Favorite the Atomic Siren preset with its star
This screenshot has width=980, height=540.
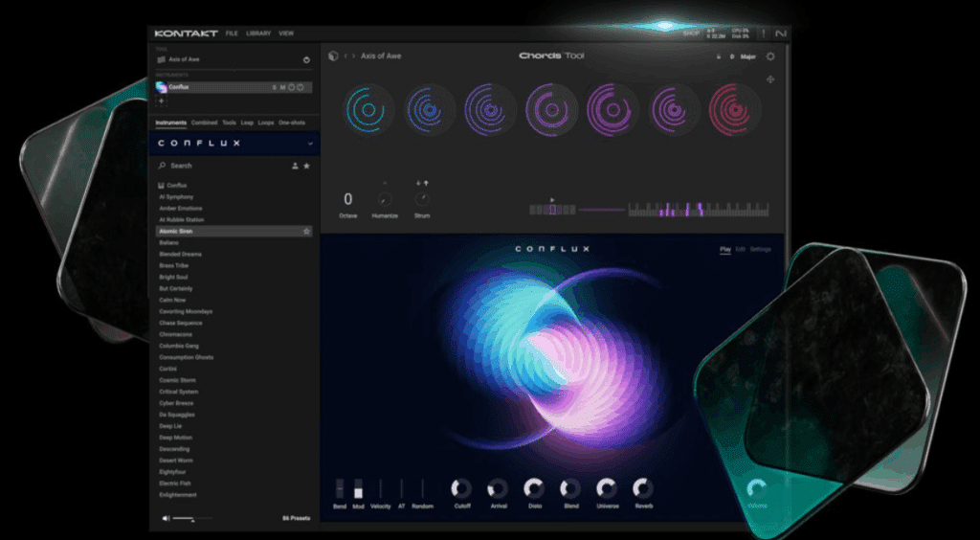coord(306,232)
